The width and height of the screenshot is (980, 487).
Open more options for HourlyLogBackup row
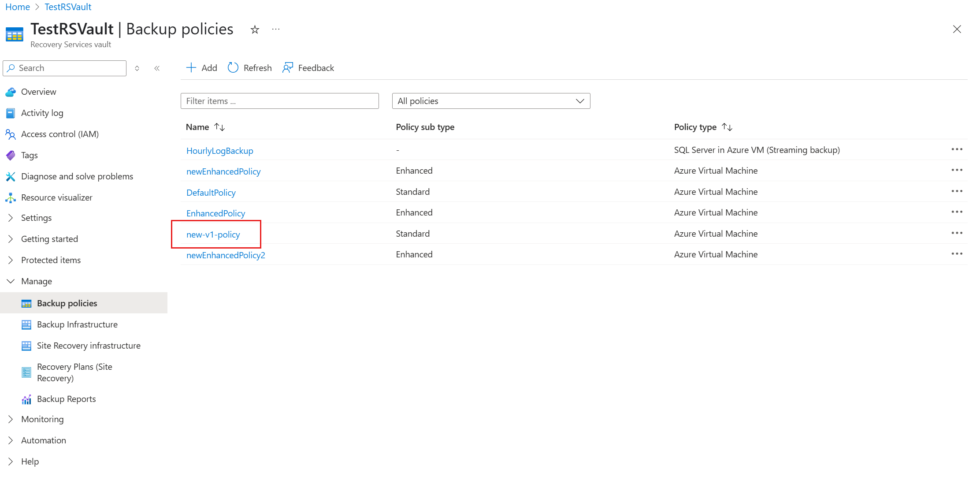point(957,149)
